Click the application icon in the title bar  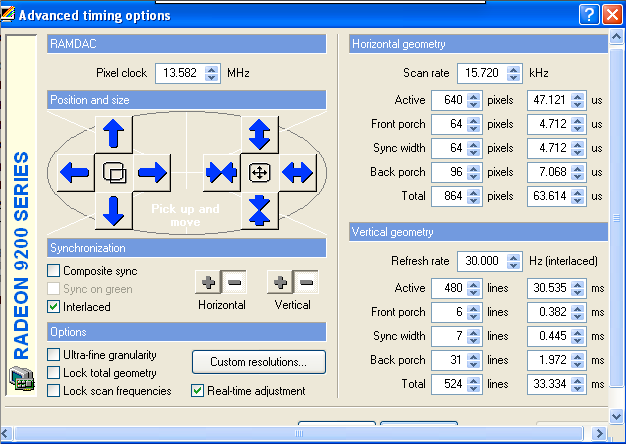[x=8, y=14]
